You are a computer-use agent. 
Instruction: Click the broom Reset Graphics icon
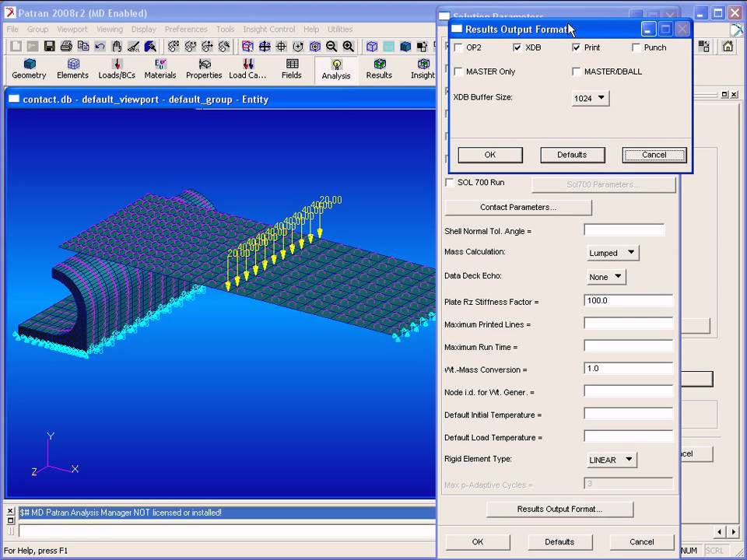[133, 46]
